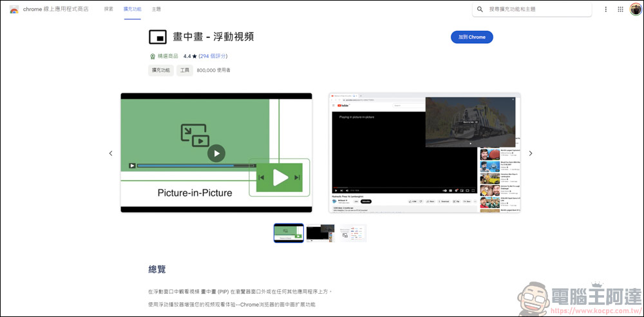Image resolution: width=644 pixels, height=317 pixels.
Task: Click the Picture-in-Picture extension logo icon
Action: tap(158, 37)
